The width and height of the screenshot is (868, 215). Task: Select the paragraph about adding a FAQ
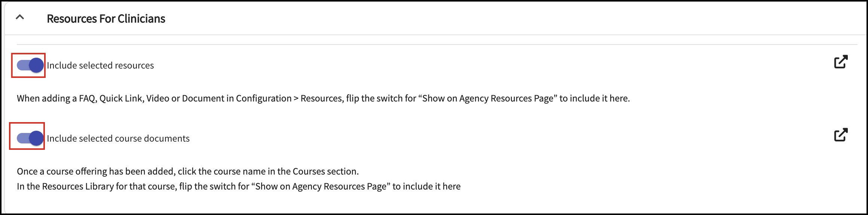tap(323, 99)
